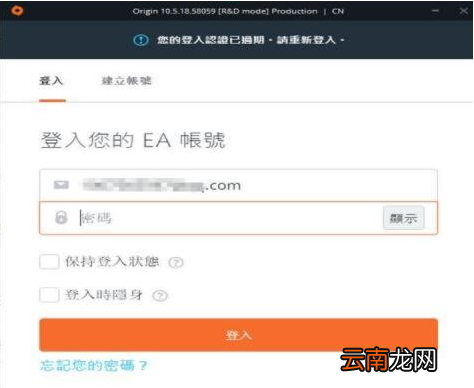
Task: Click the 登入您的 EA 帳號 heading
Action: [x=133, y=140]
